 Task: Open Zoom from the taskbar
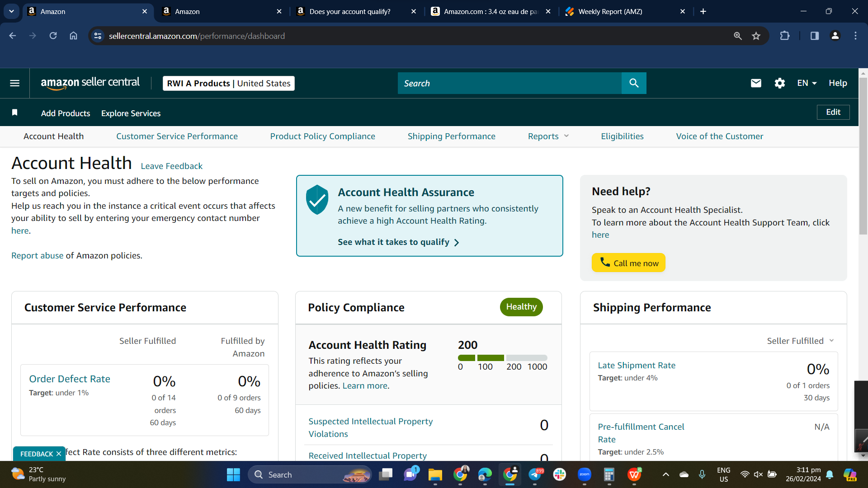point(584,474)
